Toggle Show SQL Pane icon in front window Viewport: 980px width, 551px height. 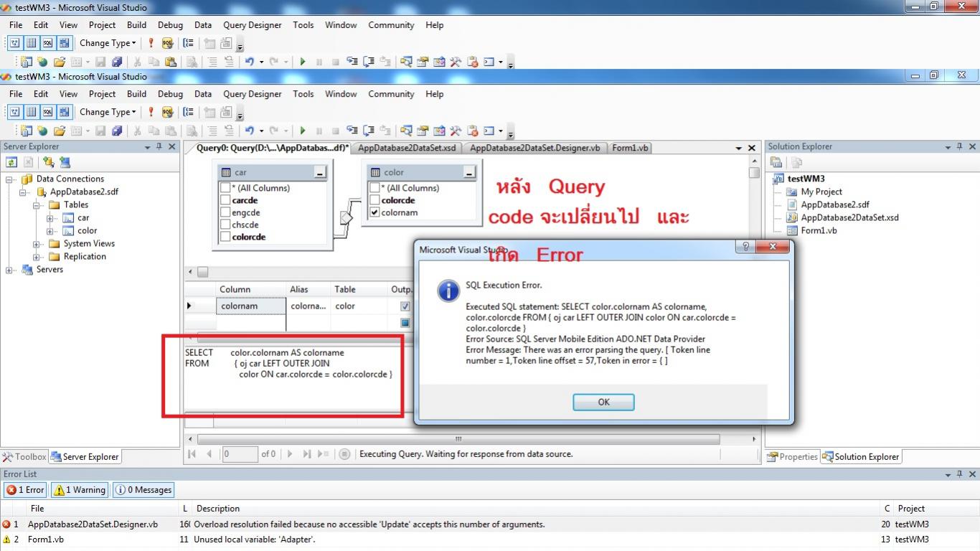[x=47, y=112]
